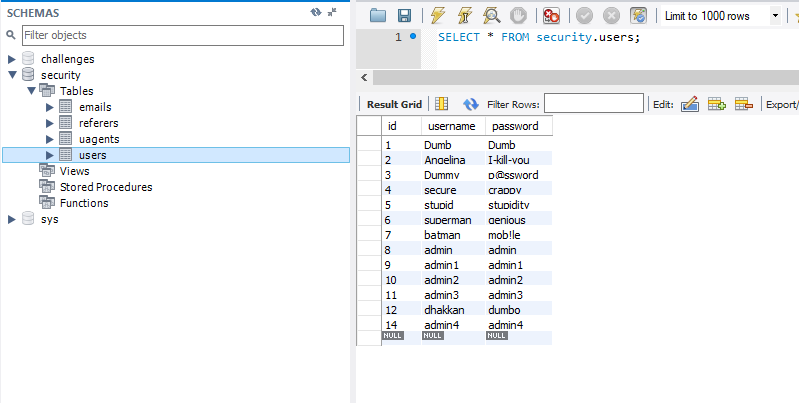Viewport: 799px width, 403px height.
Task: Select the username cell 'Angelina'
Action: click(454, 159)
